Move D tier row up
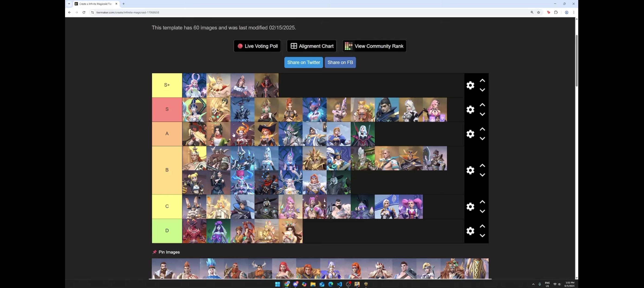644x288 pixels. point(482,226)
